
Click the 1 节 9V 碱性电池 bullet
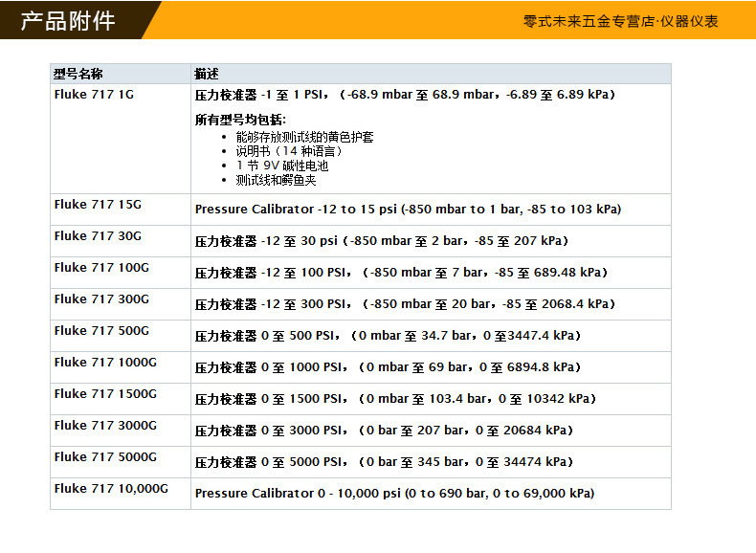tap(282, 166)
